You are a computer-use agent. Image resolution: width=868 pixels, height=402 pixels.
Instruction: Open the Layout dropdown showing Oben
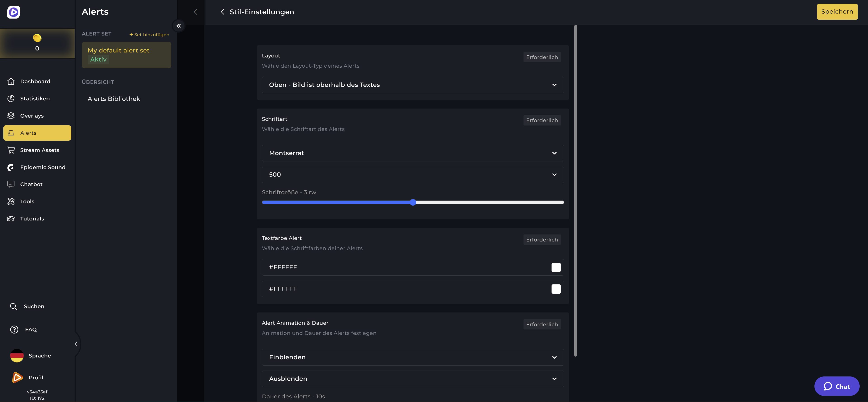[x=413, y=85]
